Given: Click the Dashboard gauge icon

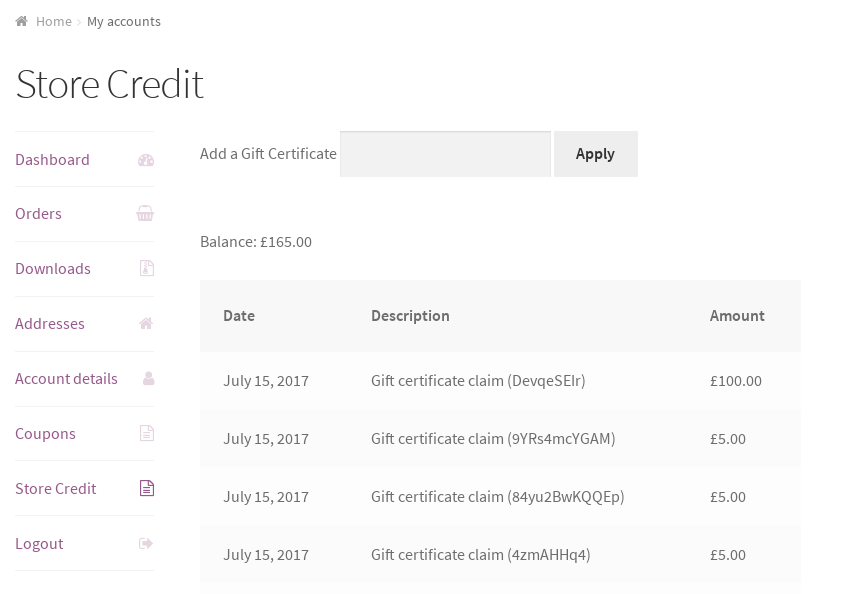Looking at the screenshot, I should (146, 160).
